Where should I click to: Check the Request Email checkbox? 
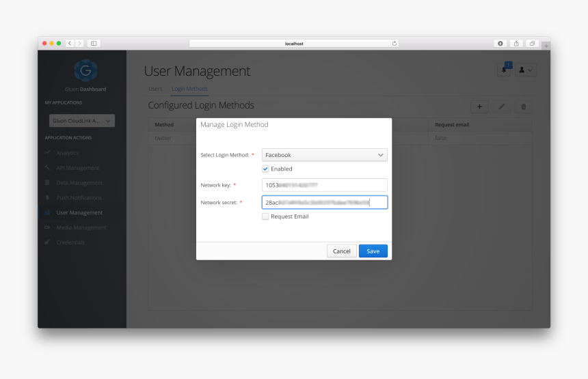pyautogui.click(x=265, y=216)
